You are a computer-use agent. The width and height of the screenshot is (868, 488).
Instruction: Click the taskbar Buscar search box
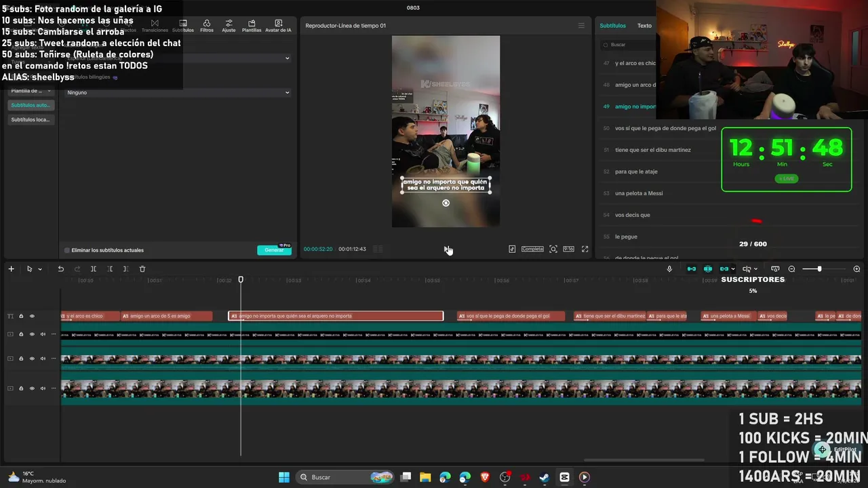[346, 477]
